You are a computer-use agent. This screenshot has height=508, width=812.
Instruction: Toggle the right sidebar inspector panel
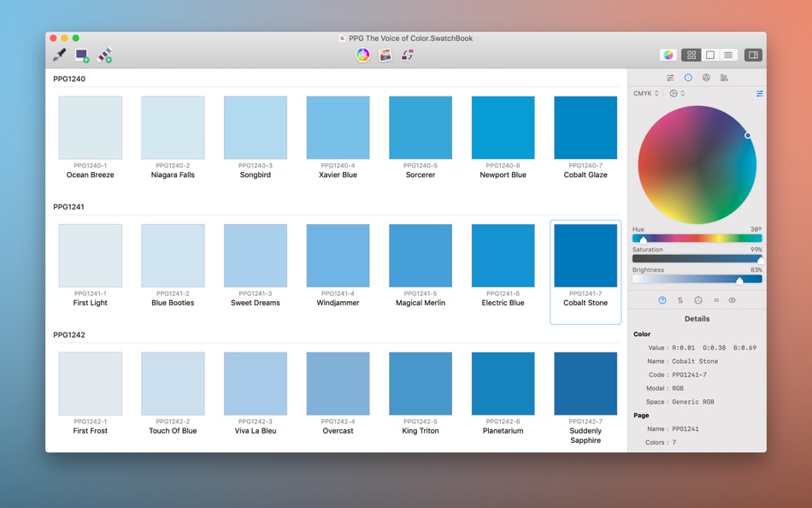753,56
